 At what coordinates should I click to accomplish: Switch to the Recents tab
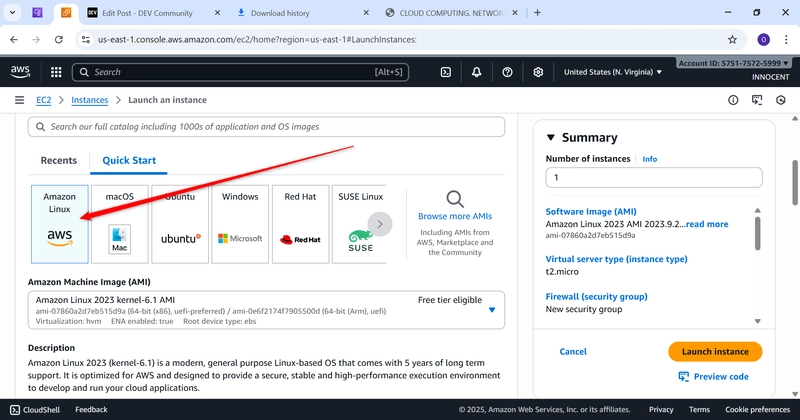click(x=59, y=160)
